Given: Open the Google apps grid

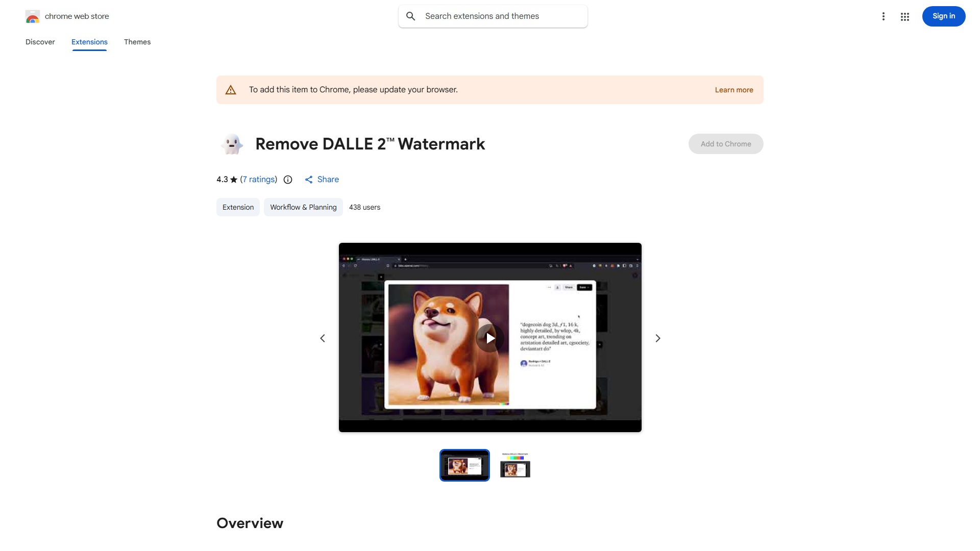Looking at the screenshot, I should click(x=904, y=16).
